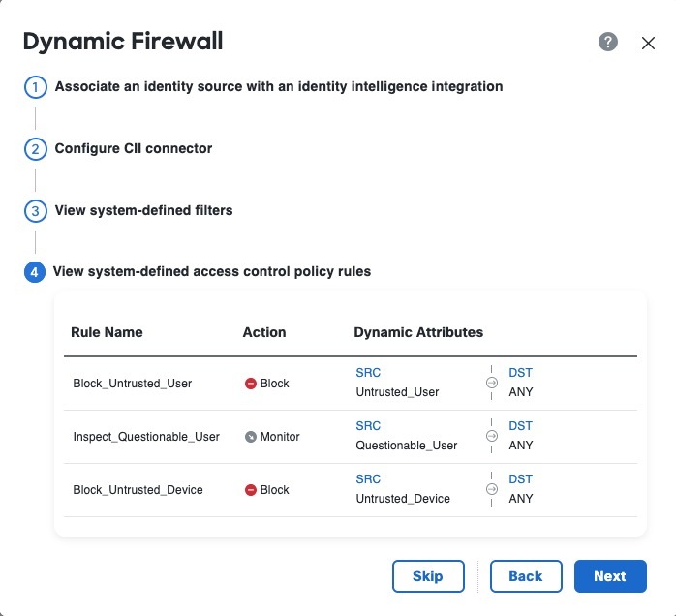Viewport: 676px width, 616px height.
Task: Click the red Block icon for Block_Untrusted_Device
Action: click(251, 490)
